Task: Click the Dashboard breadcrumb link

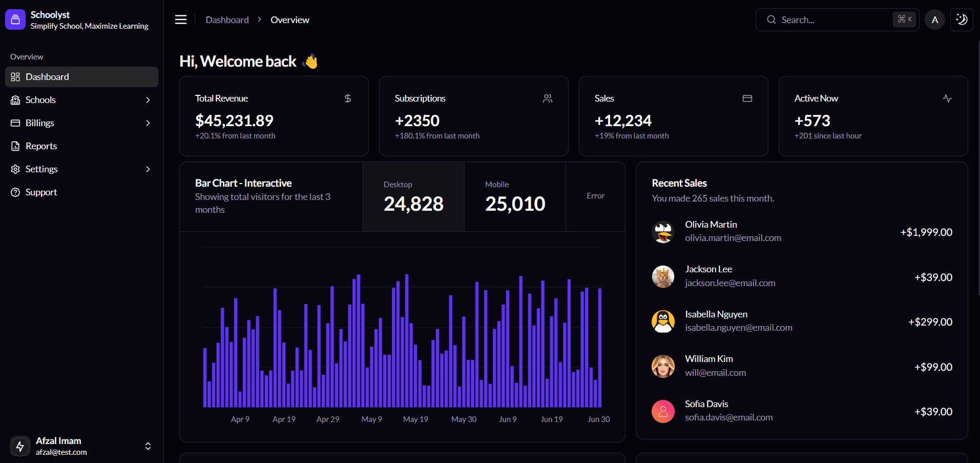Action: (x=227, y=19)
